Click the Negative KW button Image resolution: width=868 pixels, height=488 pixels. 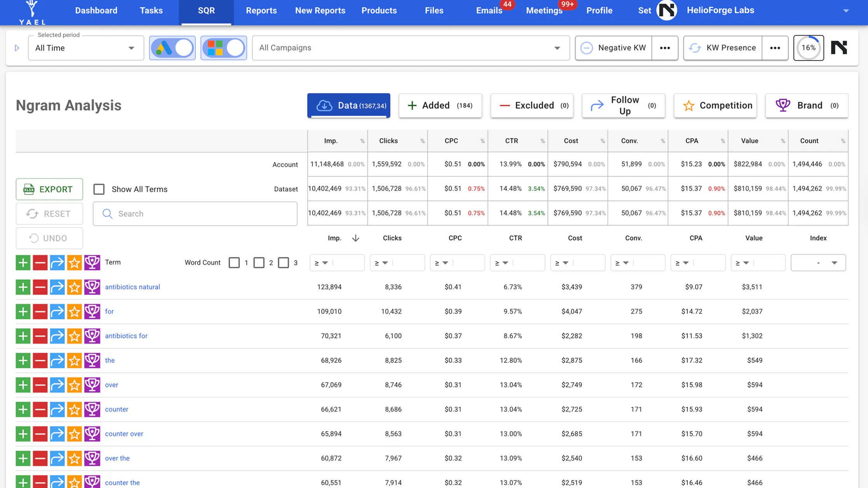tap(614, 48)
